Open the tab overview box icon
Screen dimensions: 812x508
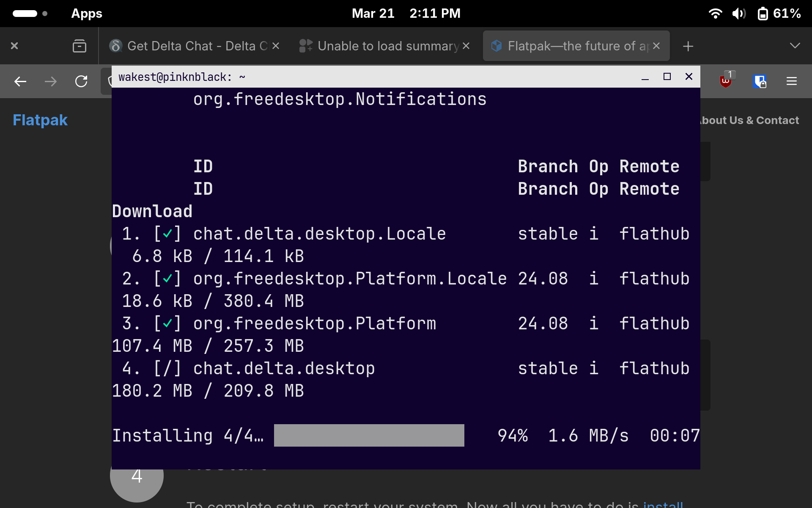pyautogui.click(x=80, y=46)
